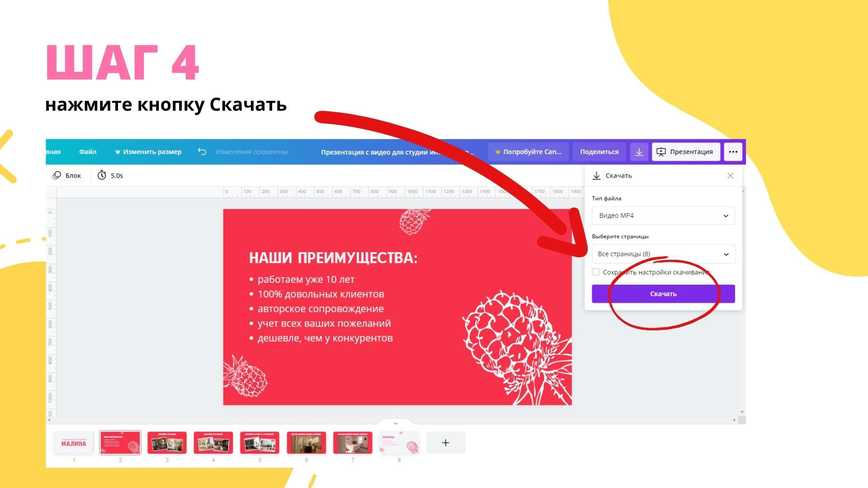Click the Поделиться button
Screen dimensions: 868x488
click(599, 152)
